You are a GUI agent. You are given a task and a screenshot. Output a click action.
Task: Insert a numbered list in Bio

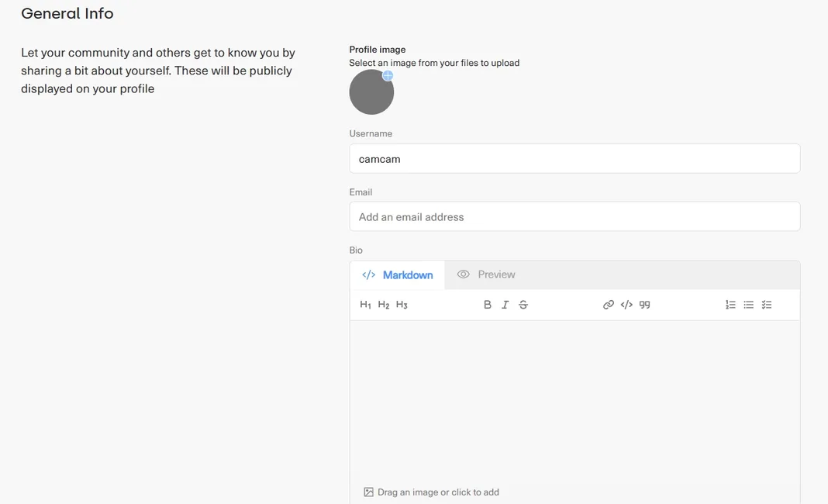tap(730, 305)
